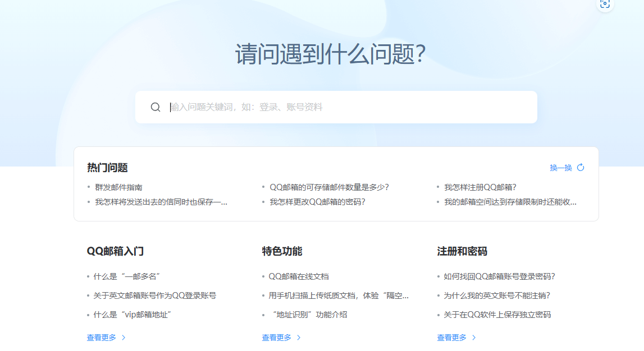The height and width of the screenshot is (351, 644).
Task: Open "地址识别"功能介绍 article
Action: 308,315
